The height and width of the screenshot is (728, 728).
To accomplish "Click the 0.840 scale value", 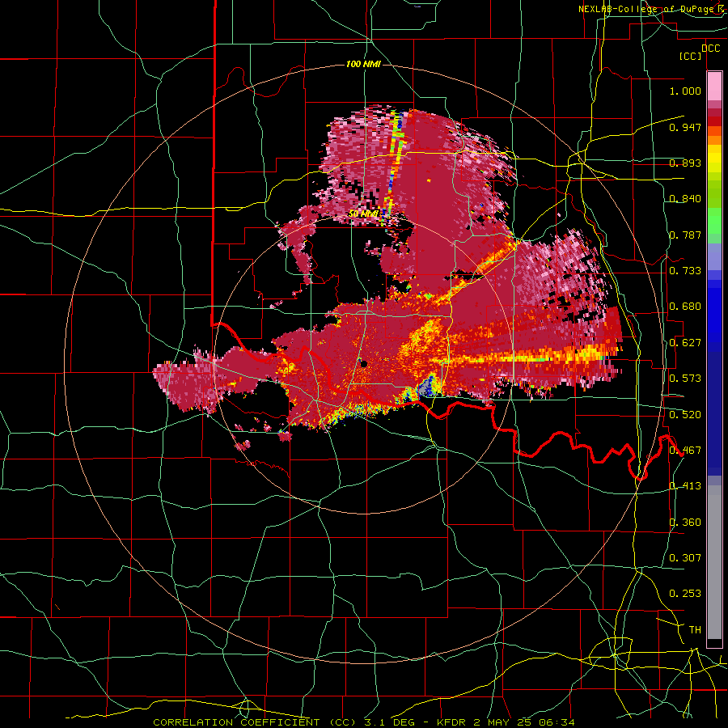I will (x=685, y=199).
